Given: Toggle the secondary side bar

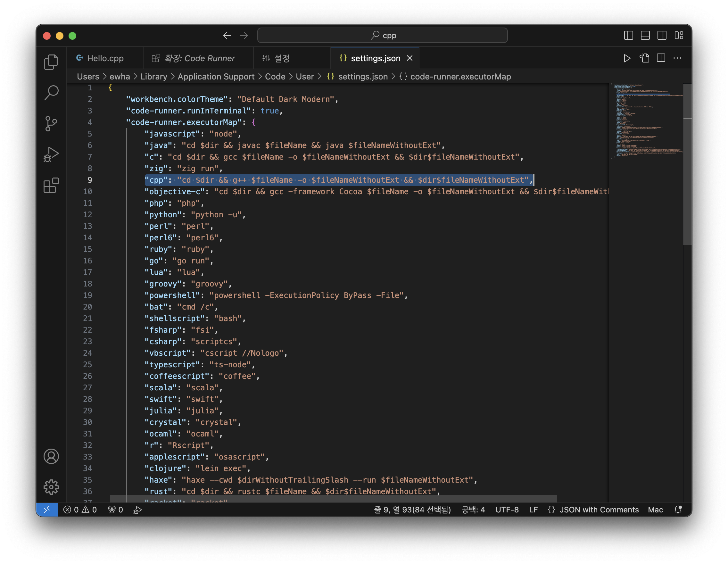Looking at the screenshot, I should (662, 35).
